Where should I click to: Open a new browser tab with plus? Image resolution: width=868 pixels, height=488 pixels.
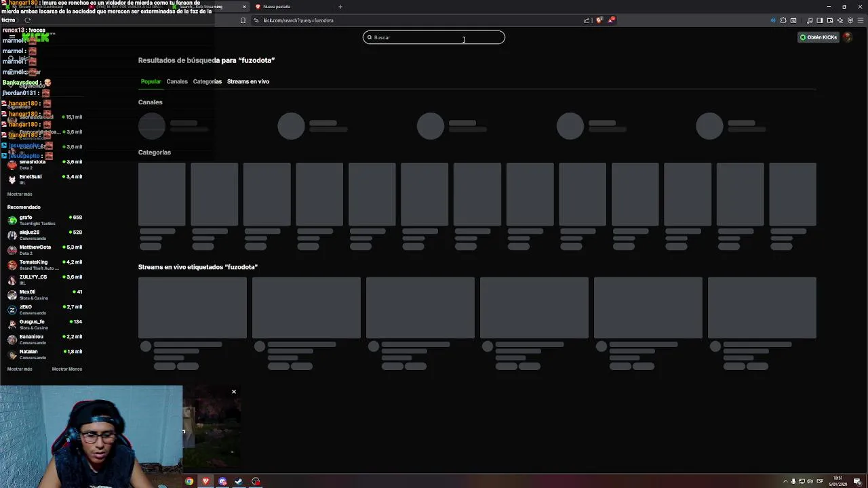[x=340, y=7]
